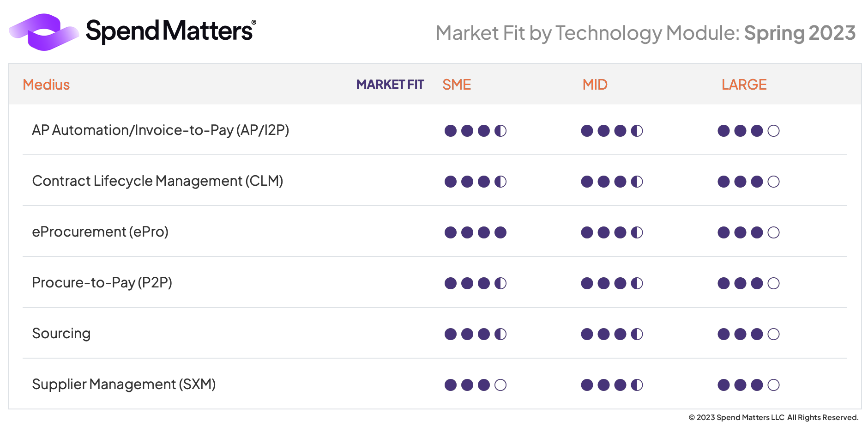Screen dimensions: 868x427
Task: Click the half-filled SME dot for AP Automation
Action: [500, 131]
